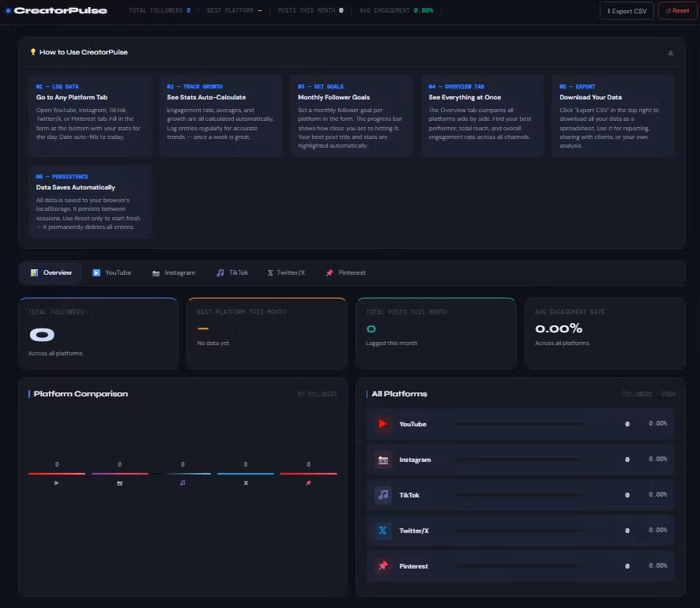This screenshot has width=700, height=608.
Task: Click the Pinterest pin icon under comparison chart
Action: click(x=308, y=482)
